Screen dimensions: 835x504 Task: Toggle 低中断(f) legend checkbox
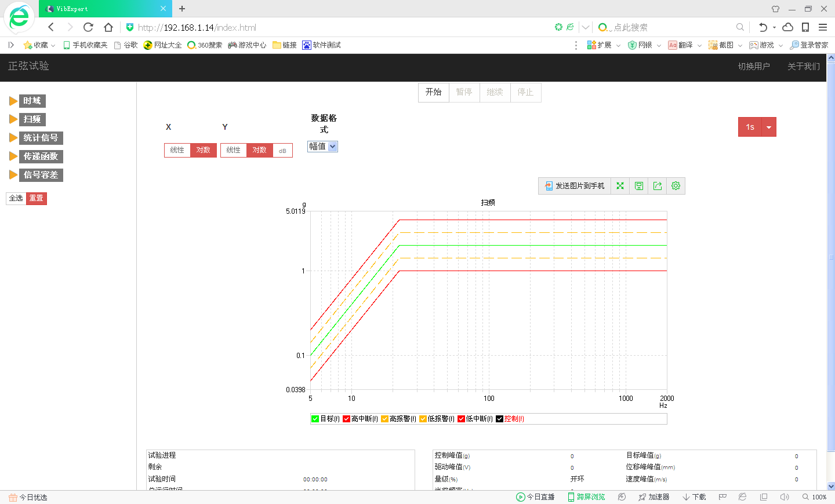[x=461, y=419]
